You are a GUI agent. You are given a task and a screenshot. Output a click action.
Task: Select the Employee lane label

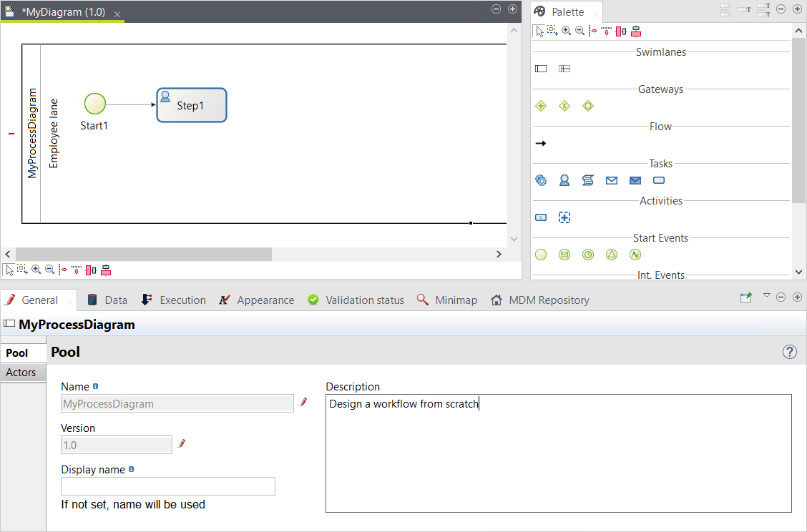tap(53, 134)
